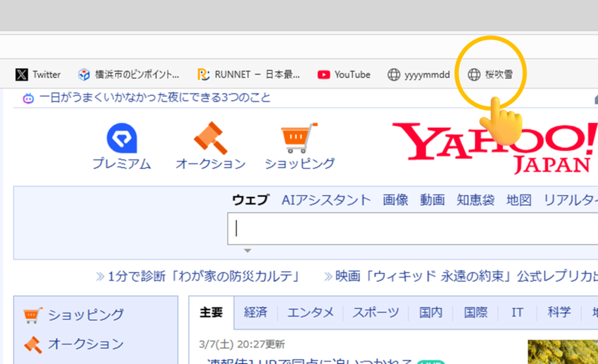Select the 画像 search tab
Viewport: 598px width, 364px height.
pos(395,200)
